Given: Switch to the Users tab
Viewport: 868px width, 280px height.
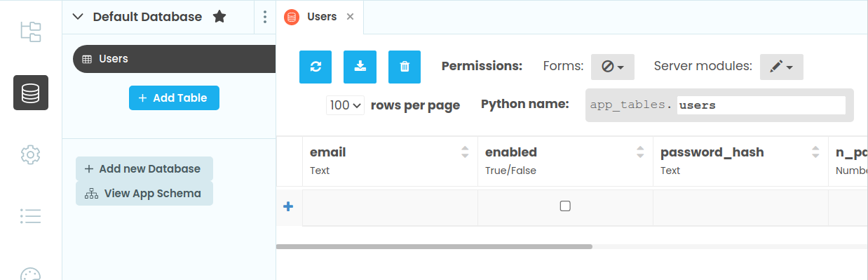Looking at the screenshot, I should click(x=322, y=16).
